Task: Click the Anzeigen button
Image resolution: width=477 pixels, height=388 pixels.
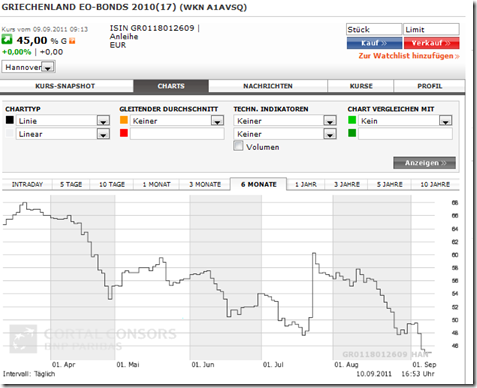Action: point(424,163)
